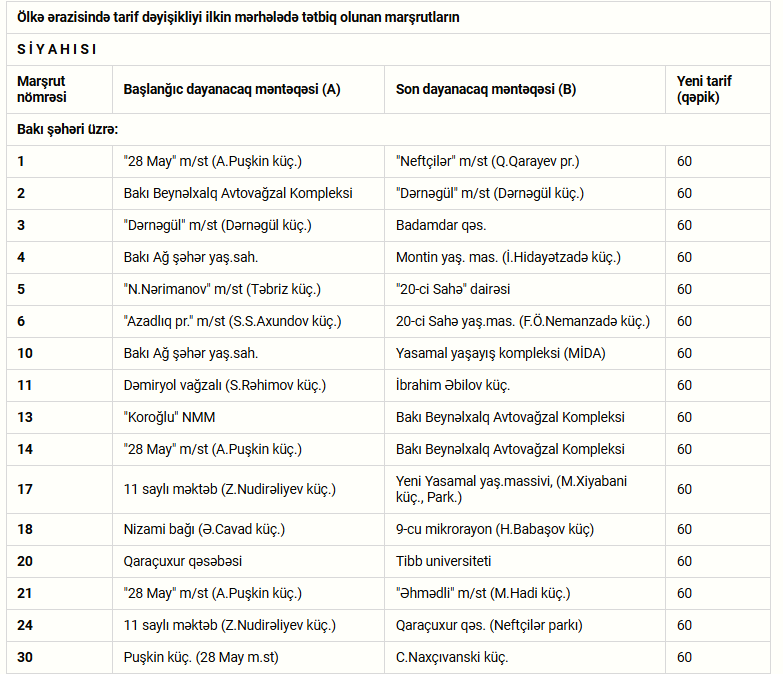Click "Əhmədli" m/st (M.Hadi küç.) cell
Viewport: 783px width, 674px height.
525,593
